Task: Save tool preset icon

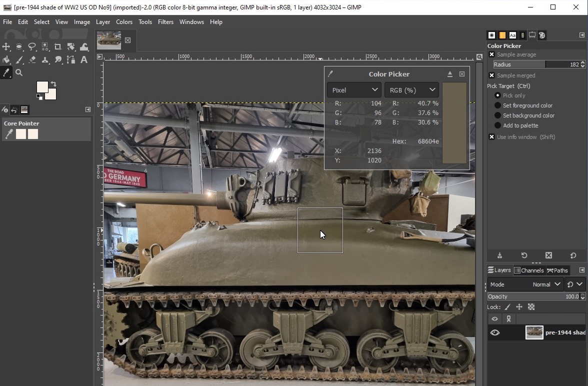Action: click(x=499, y=255)
